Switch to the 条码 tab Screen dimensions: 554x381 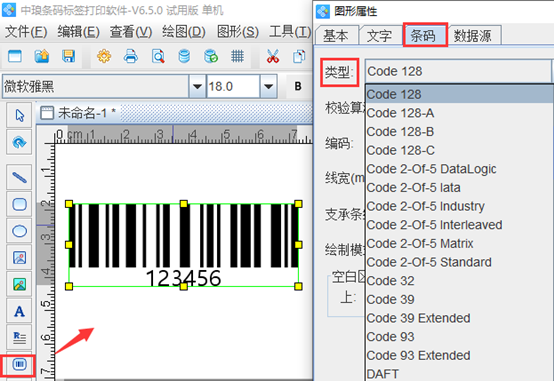point(424,35)
